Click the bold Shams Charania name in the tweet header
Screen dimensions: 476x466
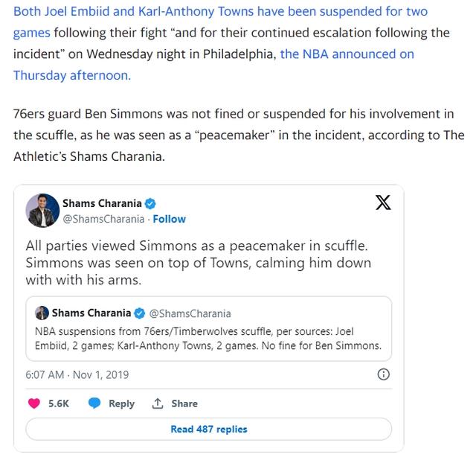[100, 203]
